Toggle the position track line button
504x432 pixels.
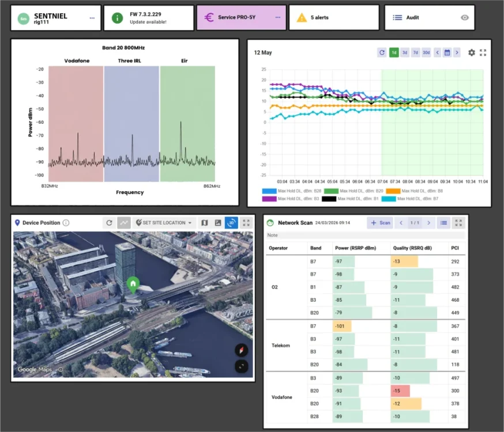pos(124,223)
